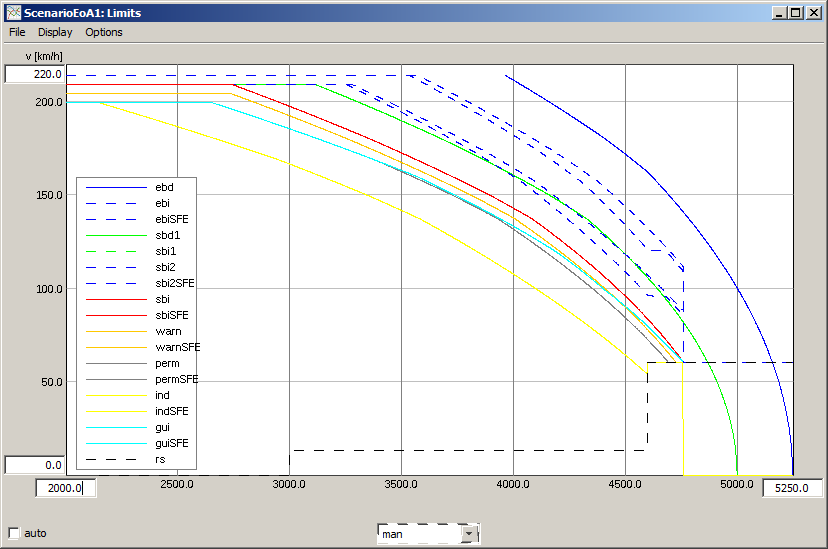Open the File menu
828x549 pixels.
[x=17, y=32]
